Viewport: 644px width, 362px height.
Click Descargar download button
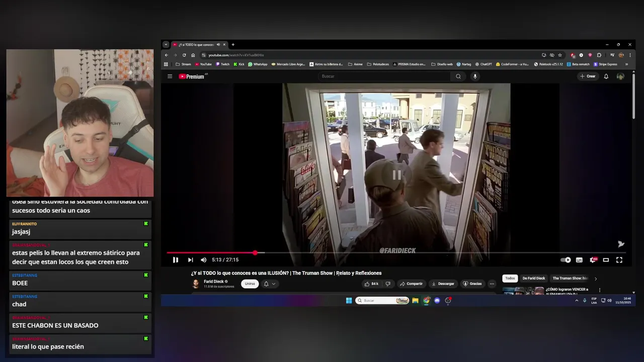(443, 284)
